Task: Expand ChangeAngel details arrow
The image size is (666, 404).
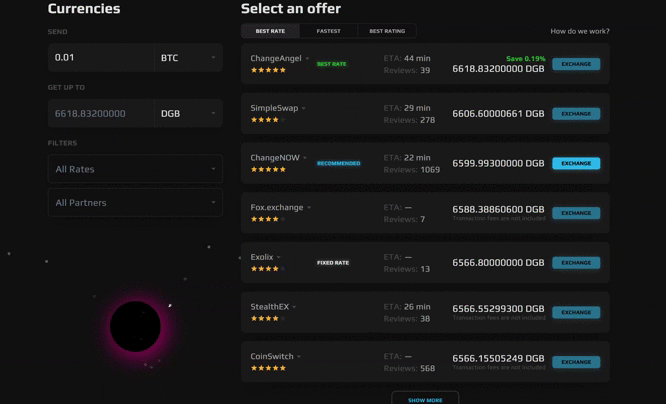Action: [307, 59]
